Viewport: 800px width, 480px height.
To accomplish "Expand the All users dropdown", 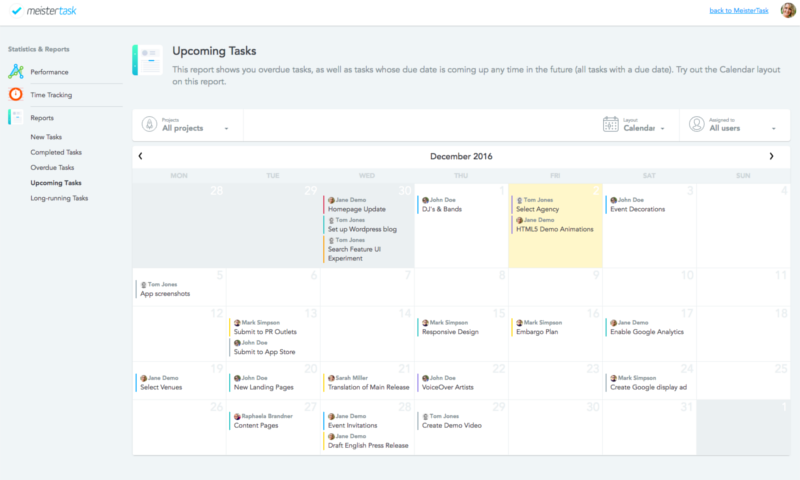I will [773, 129].
